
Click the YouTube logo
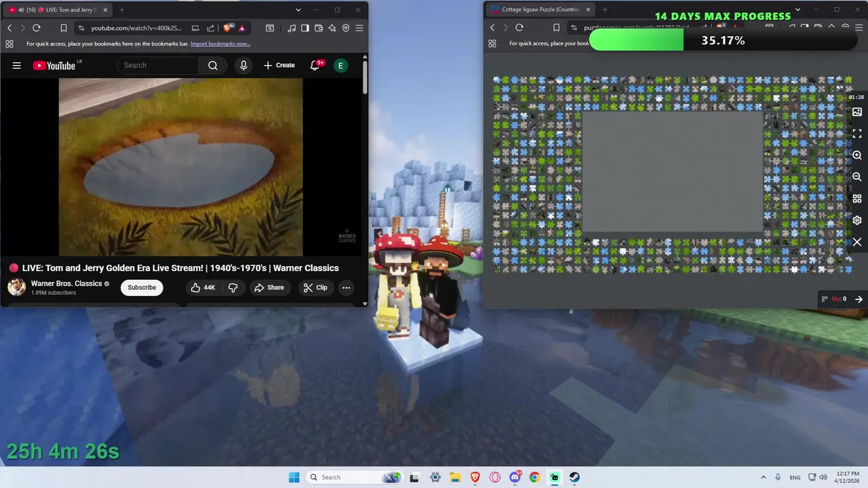[54, 66]
